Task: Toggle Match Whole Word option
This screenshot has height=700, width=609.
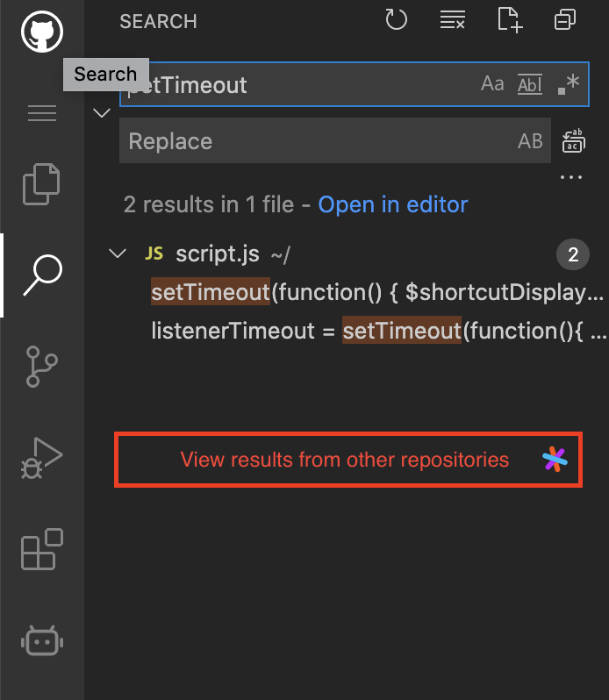Action: coord(530,84)
